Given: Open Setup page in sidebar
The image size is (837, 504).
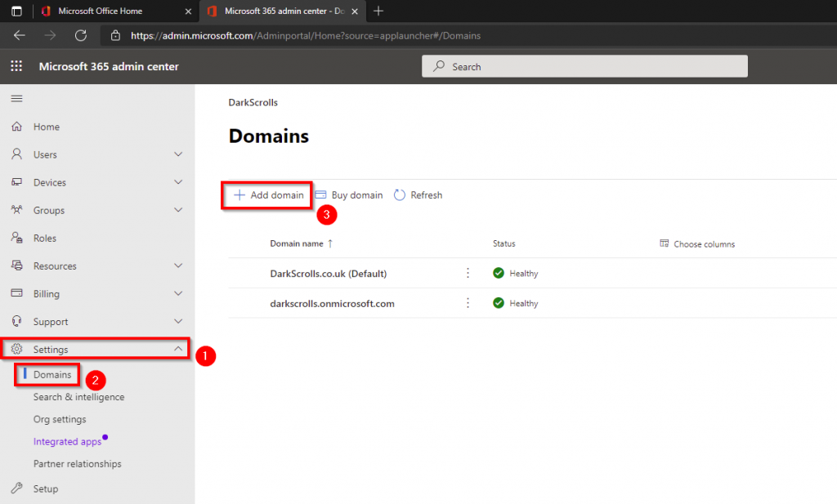Looking at the screenshot, I should point(46,488).
